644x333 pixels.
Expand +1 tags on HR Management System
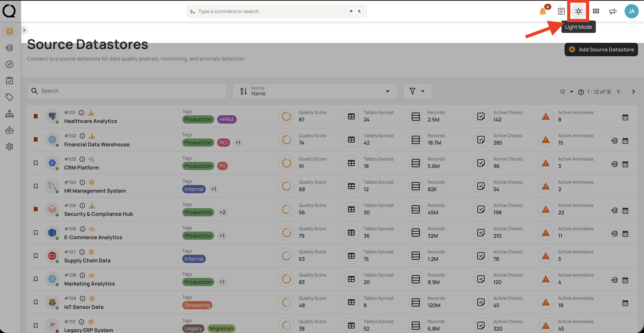coord(213,189)
